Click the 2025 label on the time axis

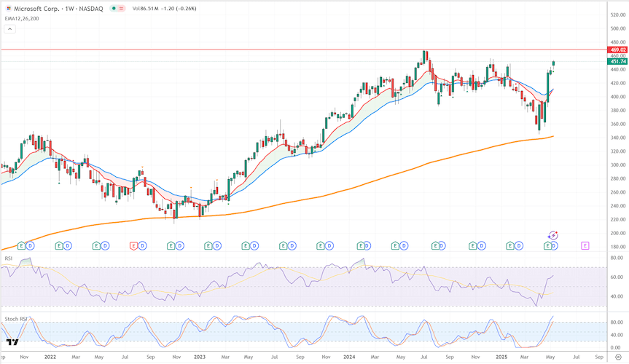click(x=501, y=357)
